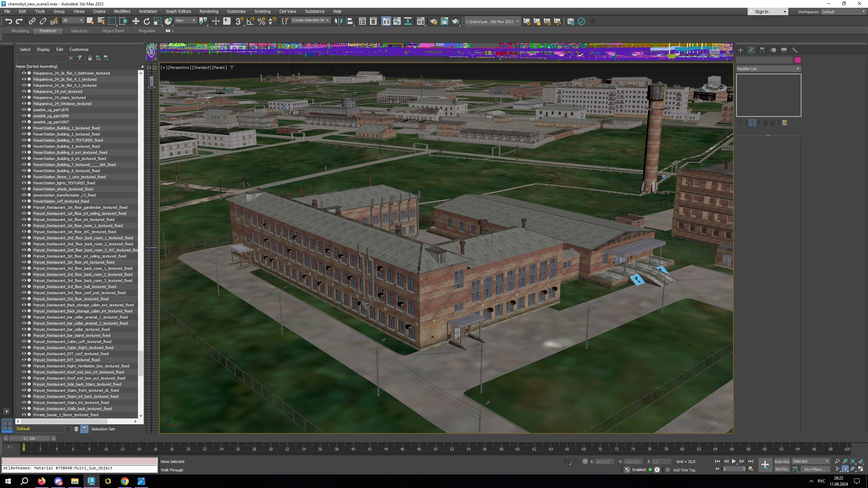The width and height of the screenshot is (868, 488).
Task: Open the Hierarchy command panel tab
Action: [x=762, y=50]
